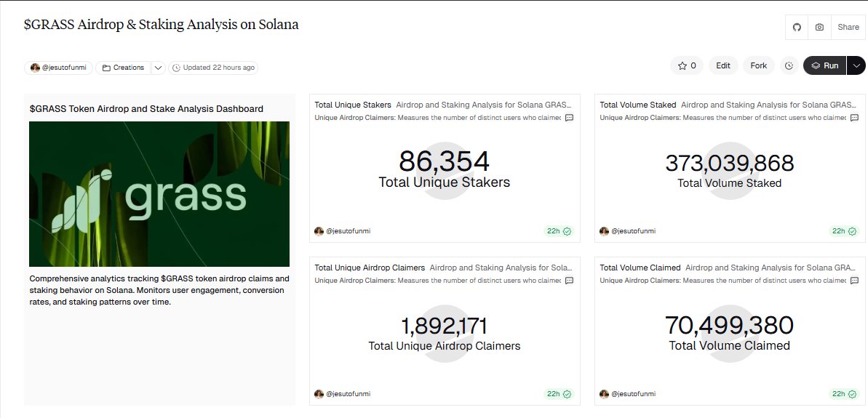The height and width of the screenshot is (418, 868).
Task: Expand the Run options dropdown arrow
Action: tap(856, 65)
